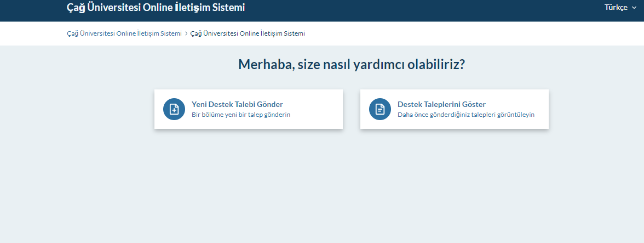Click the breadcrumb separator arrow
This screenshot has width=644, height=243.
[x=186, y=33]
